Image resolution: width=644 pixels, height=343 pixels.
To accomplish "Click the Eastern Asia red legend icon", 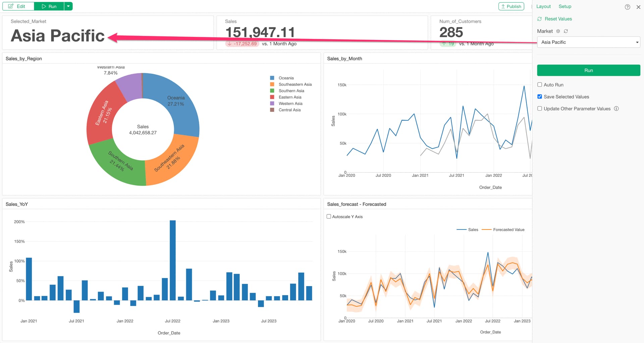I will click(x=272, y=97).
